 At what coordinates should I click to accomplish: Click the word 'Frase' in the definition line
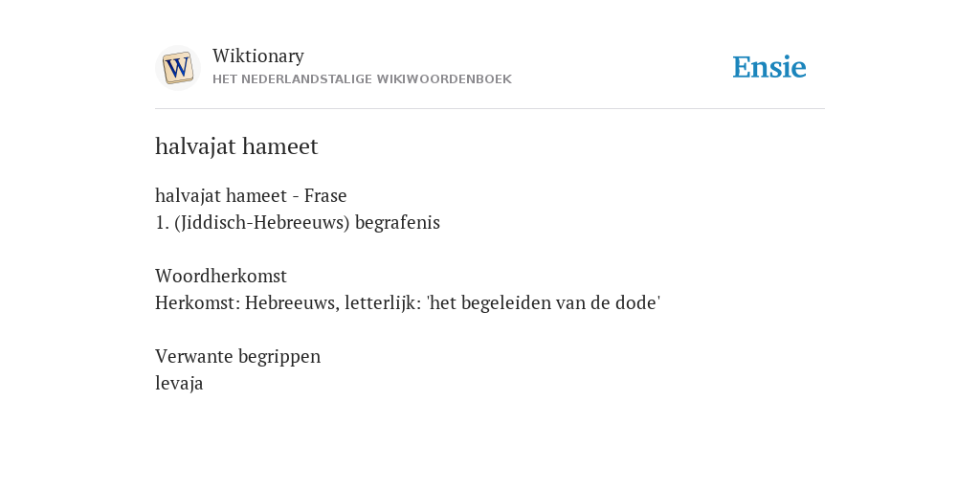click(325, 195)
